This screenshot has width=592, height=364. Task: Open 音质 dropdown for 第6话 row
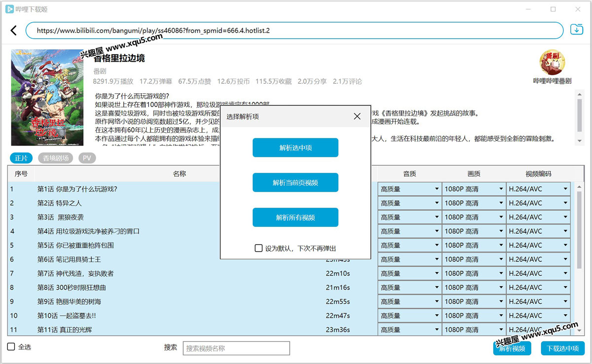coord(409,259)
